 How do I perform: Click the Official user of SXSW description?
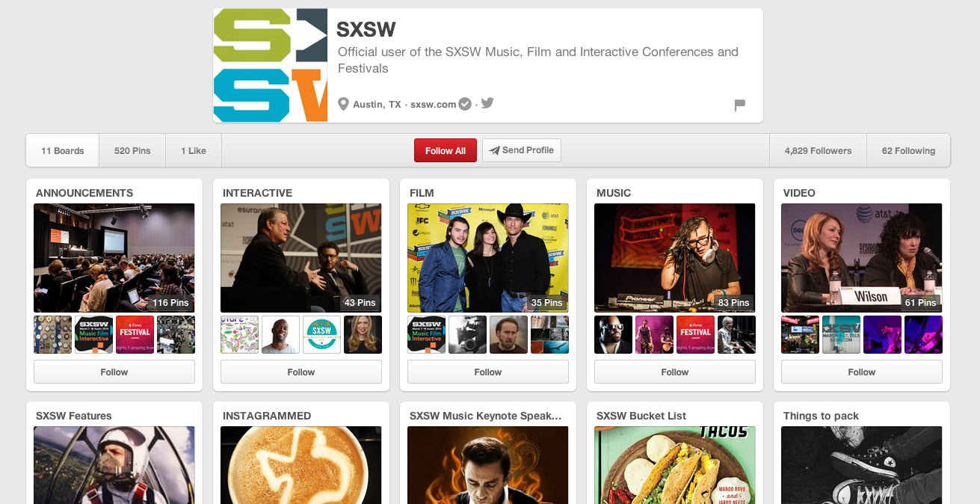[538, 60]
